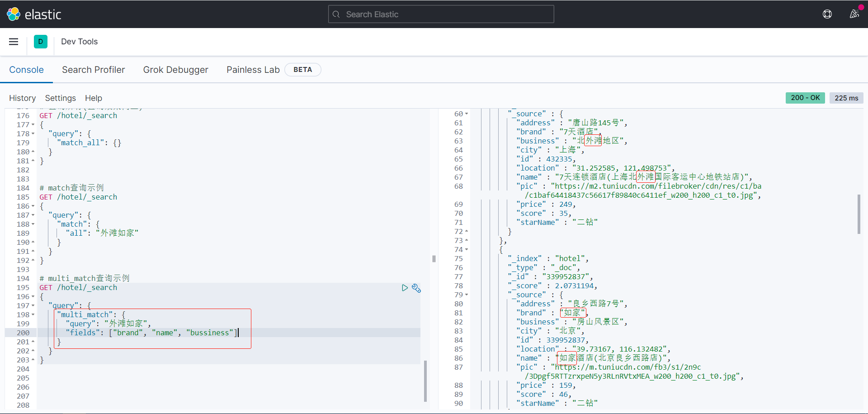Open the Grok Debugger tab
Image resolution: width=868 pixels, height=414 pixels.
[x=175, y=70]
